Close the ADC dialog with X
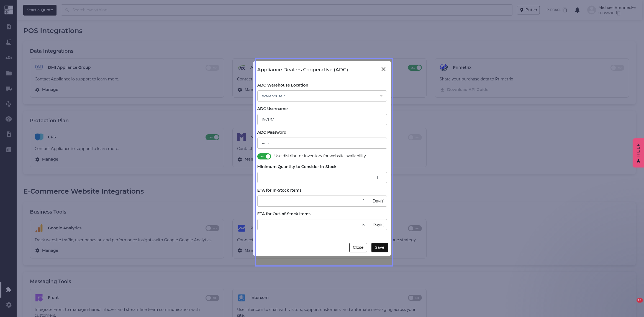 pos(383,69)
